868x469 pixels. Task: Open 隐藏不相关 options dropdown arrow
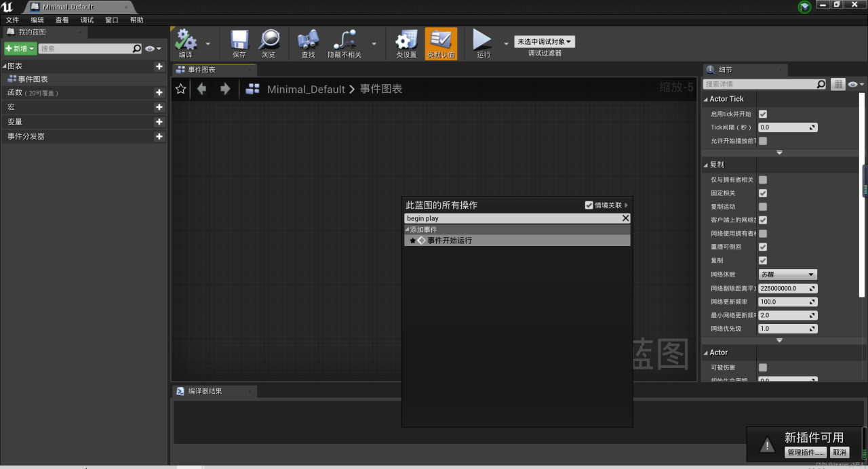coord(374,43)
